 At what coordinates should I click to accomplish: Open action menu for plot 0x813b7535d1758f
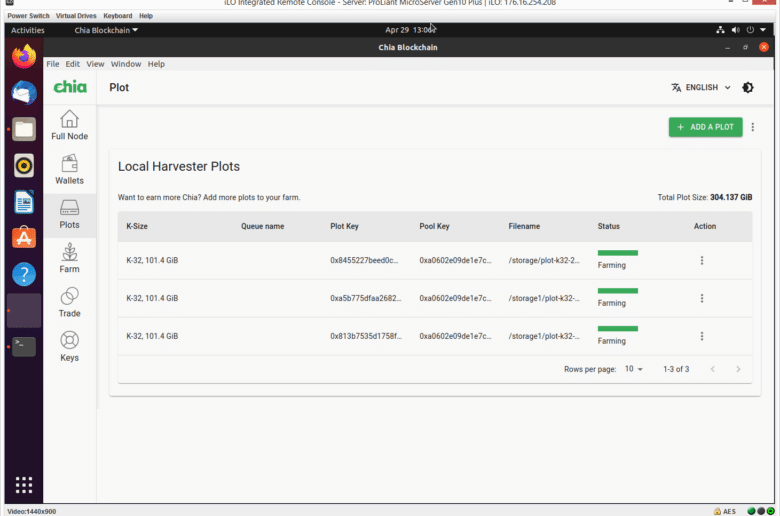point(702,336)
